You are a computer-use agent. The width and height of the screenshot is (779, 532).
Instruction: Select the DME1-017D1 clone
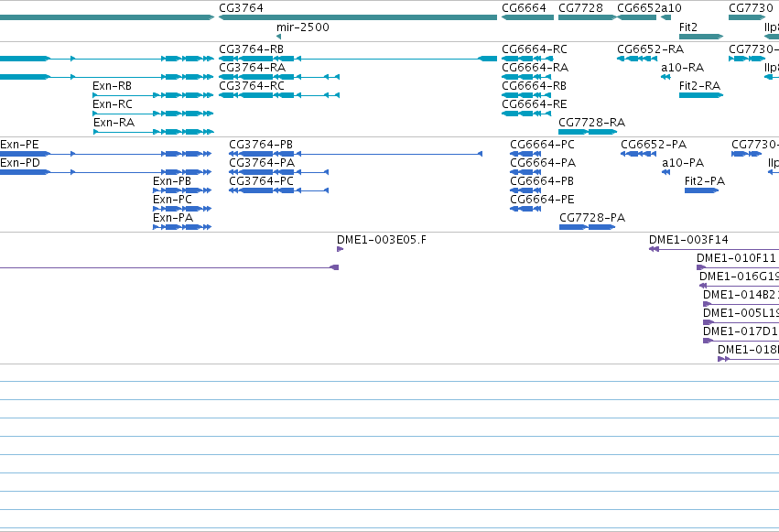[x=741, y=342]
